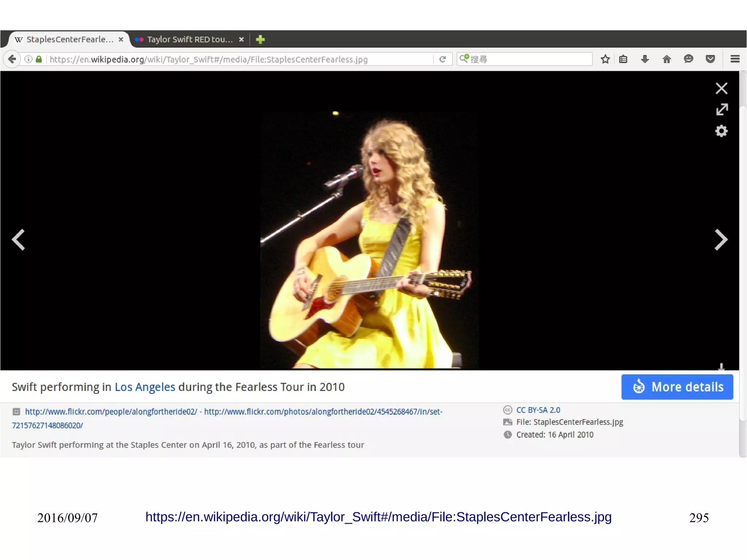Click the clock icon beside Created date
The image size is (747, 560).
(x=507, y=435)
